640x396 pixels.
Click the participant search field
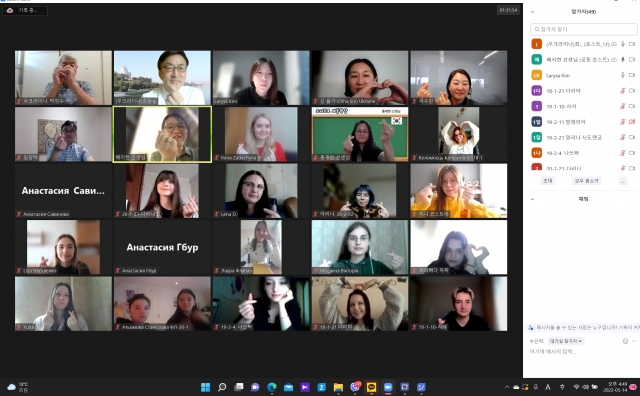pos(584,29)
